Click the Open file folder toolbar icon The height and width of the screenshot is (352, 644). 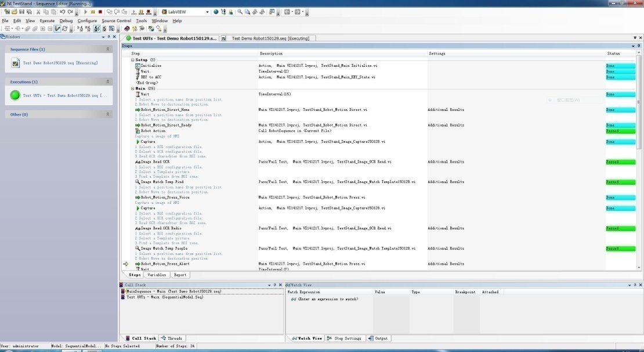pyautogui.click(x=15, y=12)
